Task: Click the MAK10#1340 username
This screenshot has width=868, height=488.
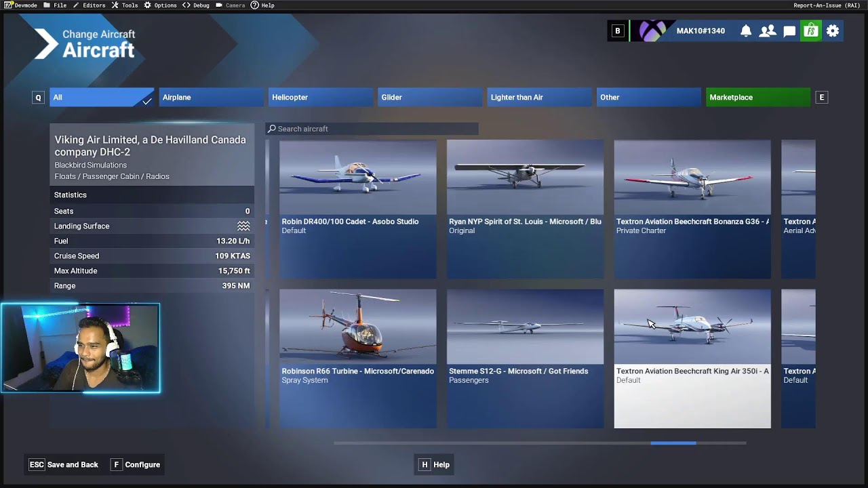Action: coord(701,30)
